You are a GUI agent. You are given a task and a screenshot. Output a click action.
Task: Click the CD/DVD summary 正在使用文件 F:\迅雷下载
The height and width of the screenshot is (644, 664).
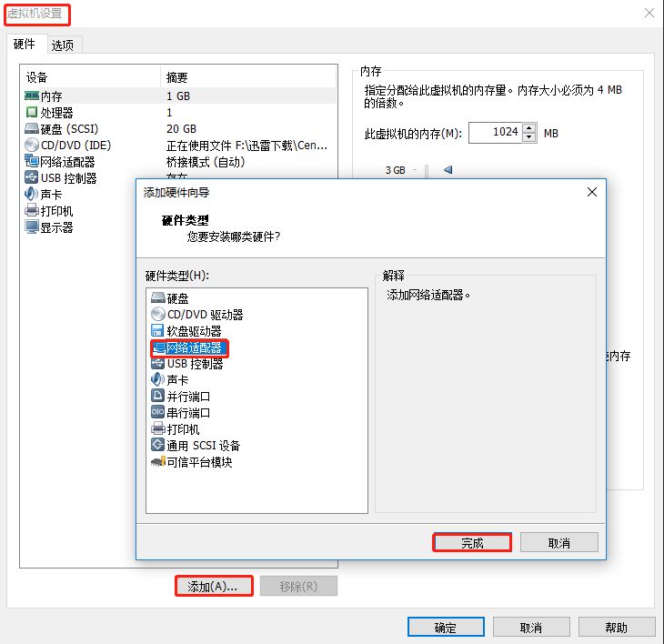pyautogui.click(x=246, y=146)
